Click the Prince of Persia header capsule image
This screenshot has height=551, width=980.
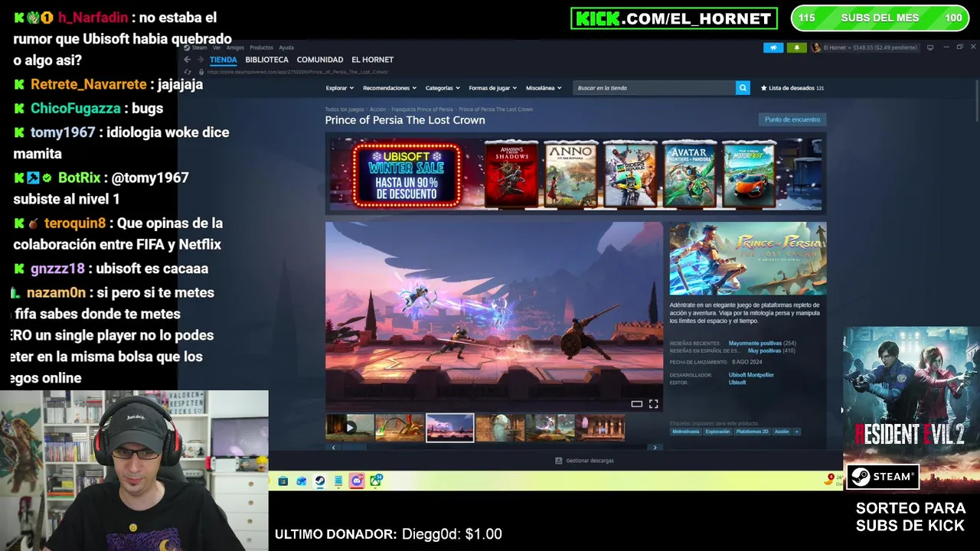[748, 259]
